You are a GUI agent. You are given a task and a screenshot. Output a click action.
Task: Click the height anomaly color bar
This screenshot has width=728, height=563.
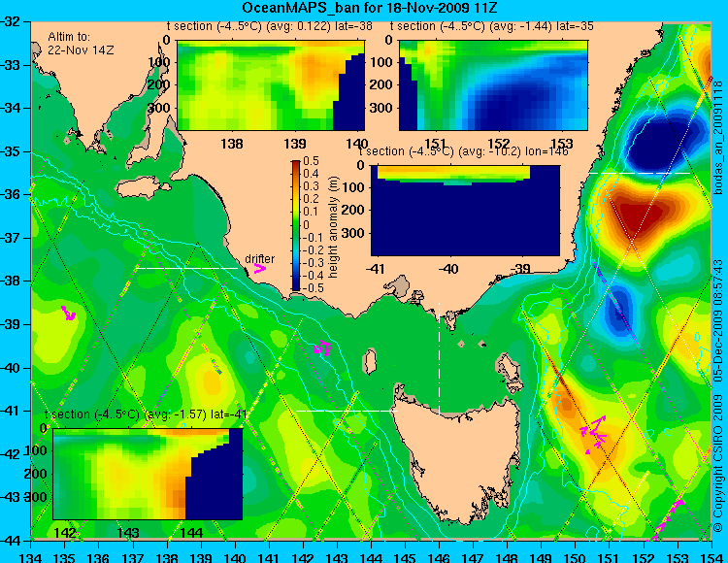coord(296,225)
